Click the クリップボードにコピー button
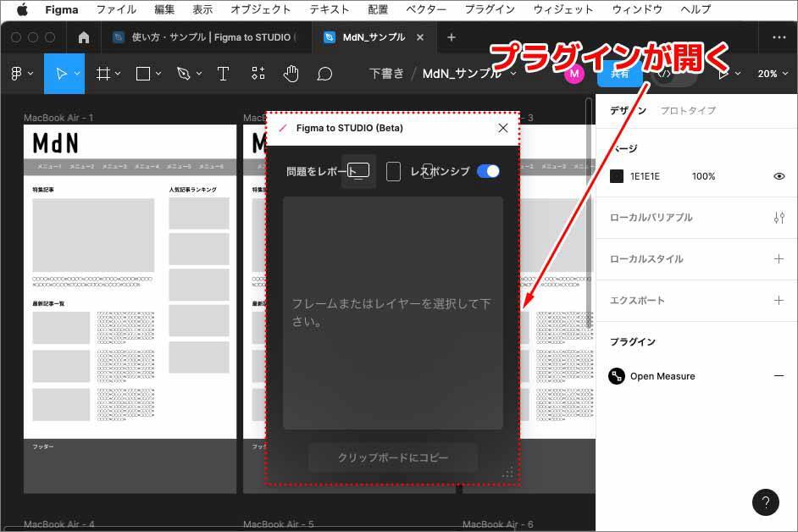 click(393, 457)
